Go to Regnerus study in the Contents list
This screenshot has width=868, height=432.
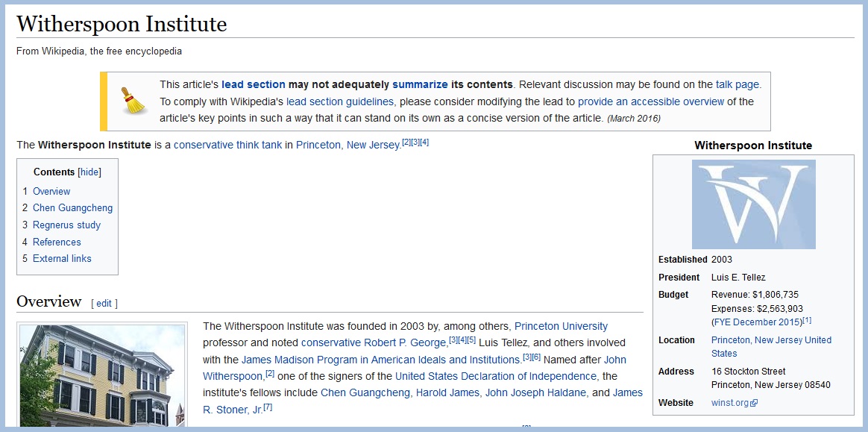(66, 225)
